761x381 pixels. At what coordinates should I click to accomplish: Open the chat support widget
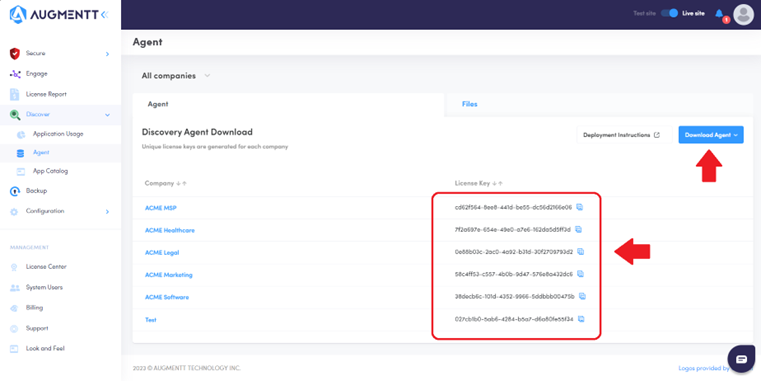(x=741, y=359)
